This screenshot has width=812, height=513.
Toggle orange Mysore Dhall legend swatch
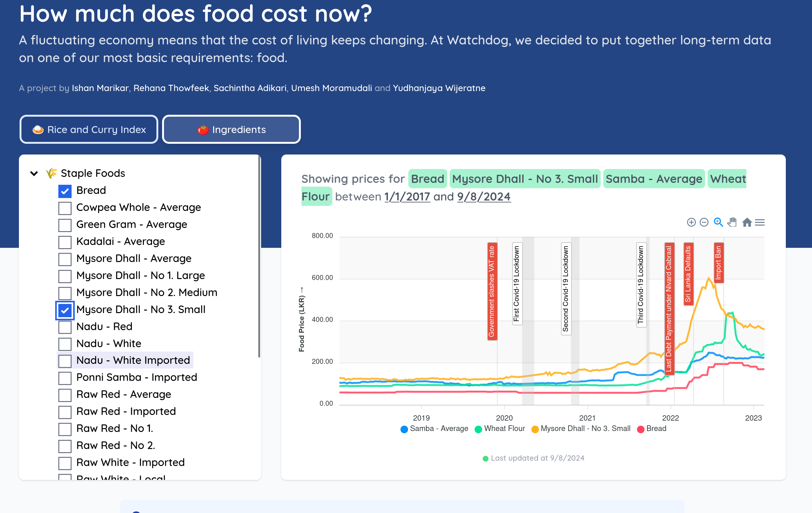(535, 429)
